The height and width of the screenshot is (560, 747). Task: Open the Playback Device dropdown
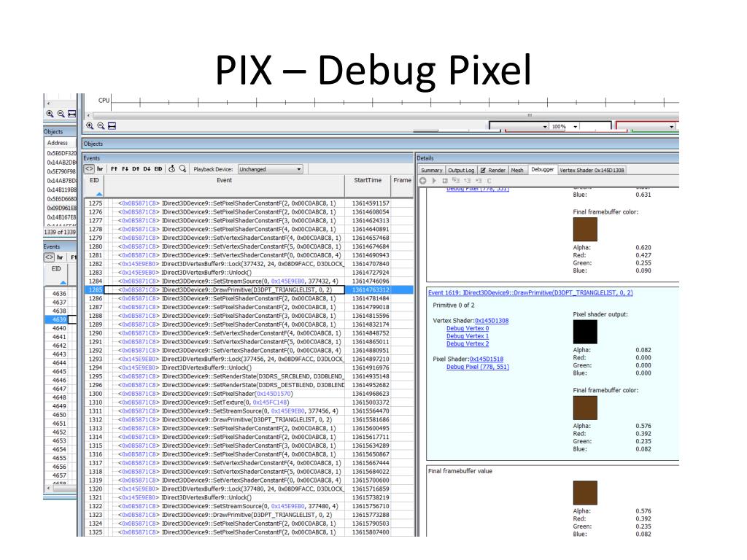270,169
